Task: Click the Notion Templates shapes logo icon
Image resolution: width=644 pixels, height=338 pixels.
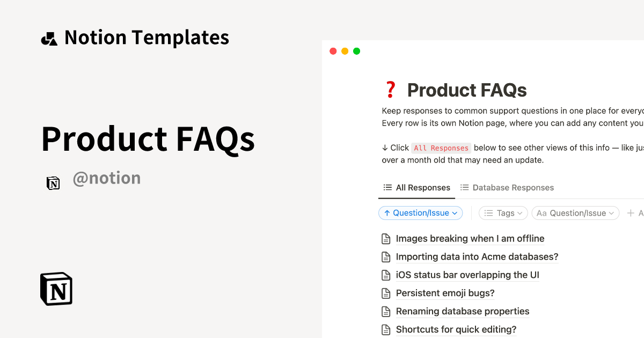Action: click(x=49, y=39)
